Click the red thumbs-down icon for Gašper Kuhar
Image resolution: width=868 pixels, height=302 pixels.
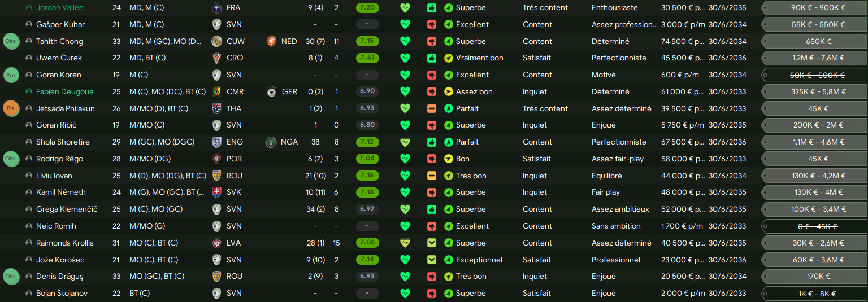coord(432,25)
